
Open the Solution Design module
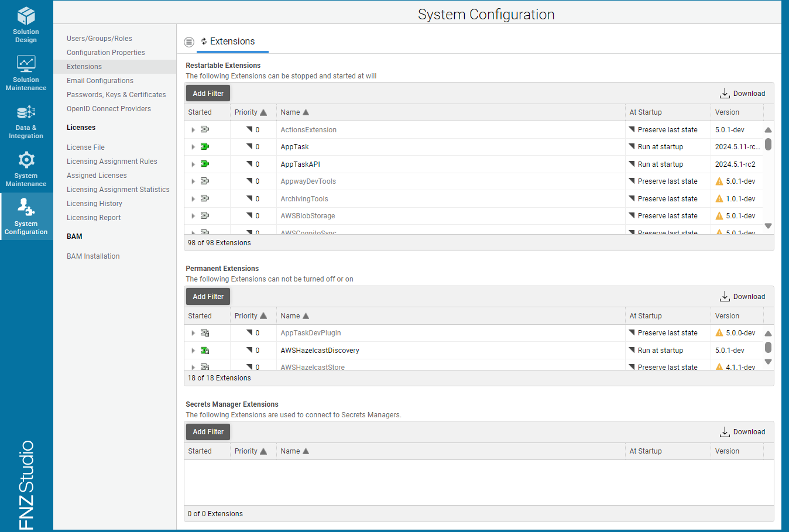coord(26,25)
